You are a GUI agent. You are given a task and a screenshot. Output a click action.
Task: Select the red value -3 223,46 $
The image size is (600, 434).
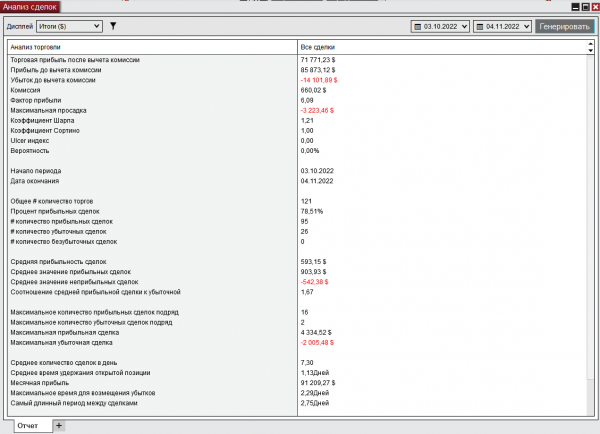coord(317,110)
